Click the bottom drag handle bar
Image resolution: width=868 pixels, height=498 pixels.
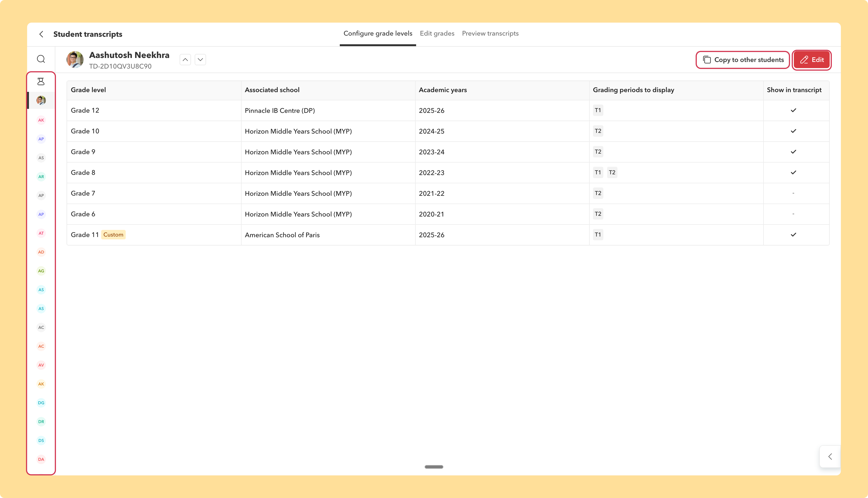(x=434, y=467)
